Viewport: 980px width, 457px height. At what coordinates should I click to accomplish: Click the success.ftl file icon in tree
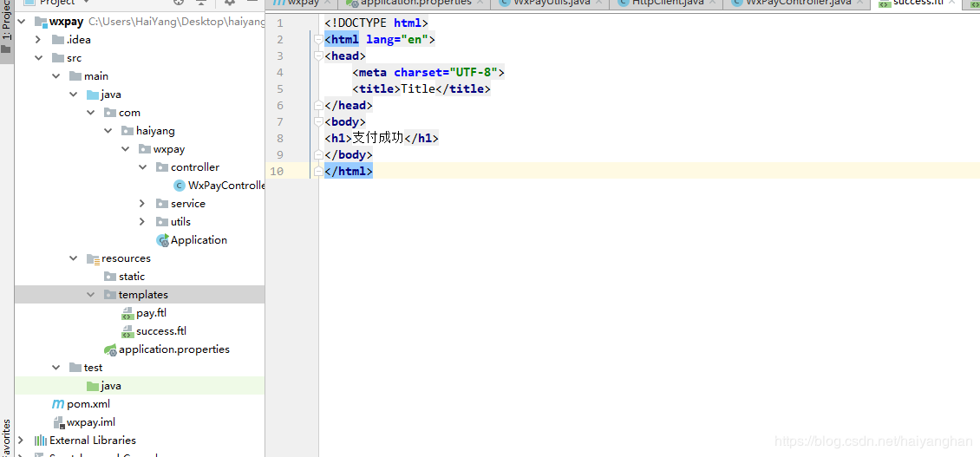pyautogui.click(x=127, y=331)
